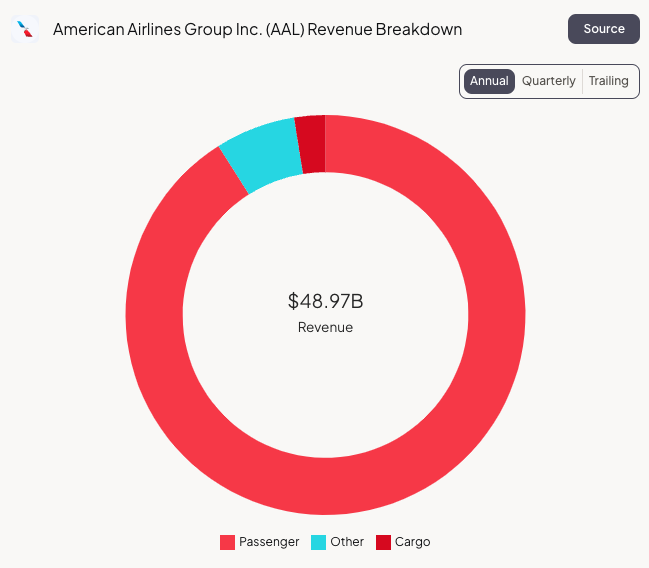Click the $48.97B revenue total
649x568 pixels.
click(x=325, y=301)
